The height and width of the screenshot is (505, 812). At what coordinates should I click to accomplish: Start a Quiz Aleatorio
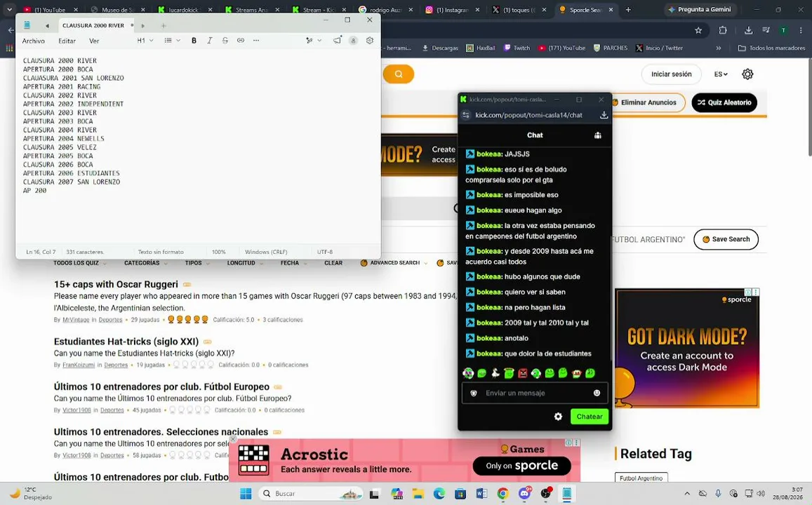coord(724,102)
